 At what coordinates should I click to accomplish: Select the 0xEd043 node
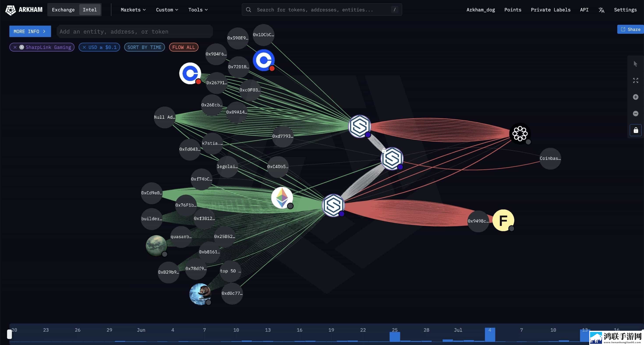point(190,149)
